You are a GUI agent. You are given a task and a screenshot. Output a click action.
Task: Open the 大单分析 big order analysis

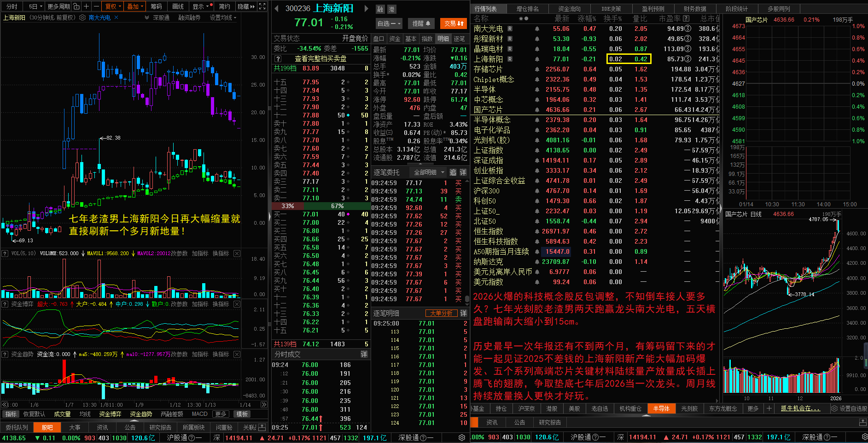[441, 313]
